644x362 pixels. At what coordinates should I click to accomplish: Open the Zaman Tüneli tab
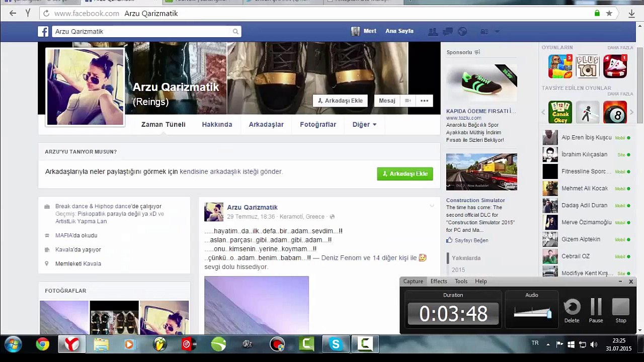pos(164,124)
